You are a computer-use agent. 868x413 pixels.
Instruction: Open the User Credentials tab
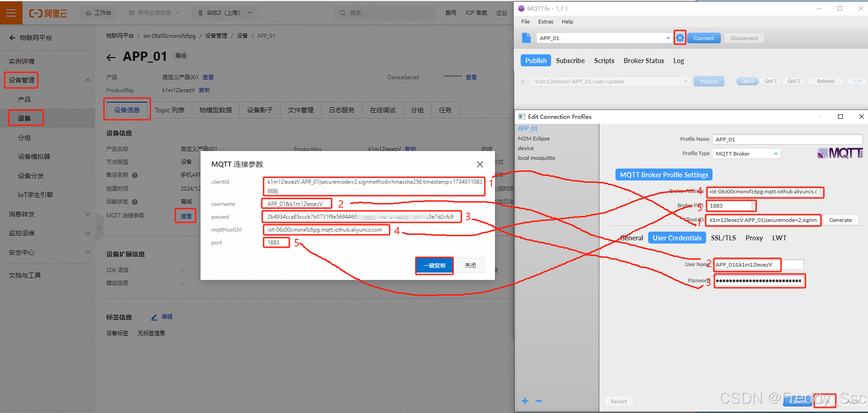click(x=677, y=238)
